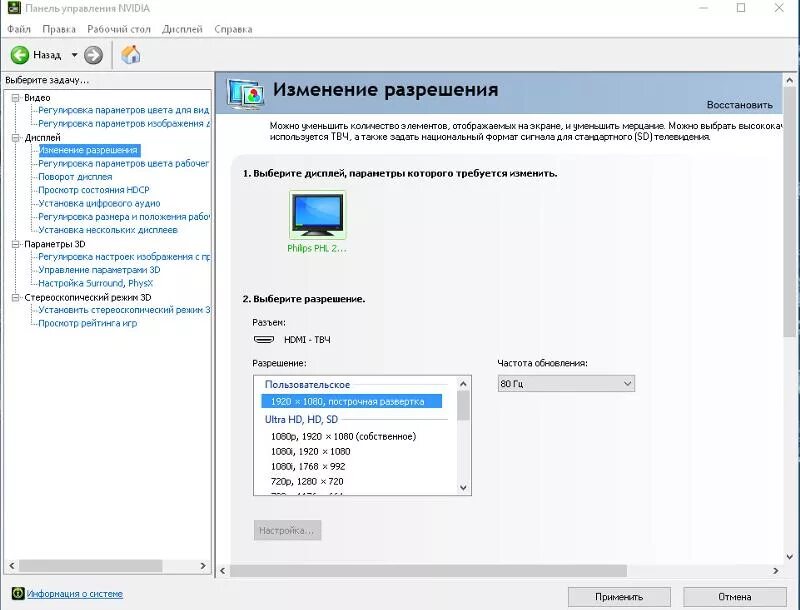Click the disabled Настройка... button
The height and width of the screenshot is (610, 800).
point(287,530)
